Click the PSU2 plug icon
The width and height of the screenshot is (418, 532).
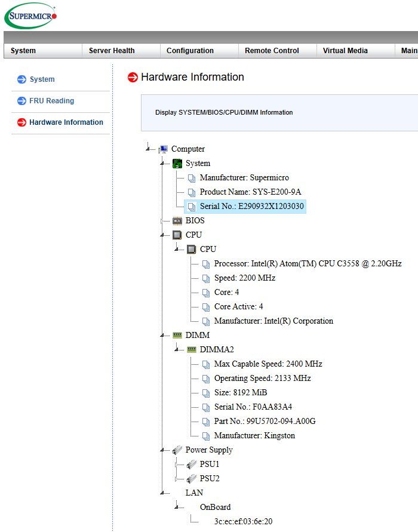click(x=191, y=479)
